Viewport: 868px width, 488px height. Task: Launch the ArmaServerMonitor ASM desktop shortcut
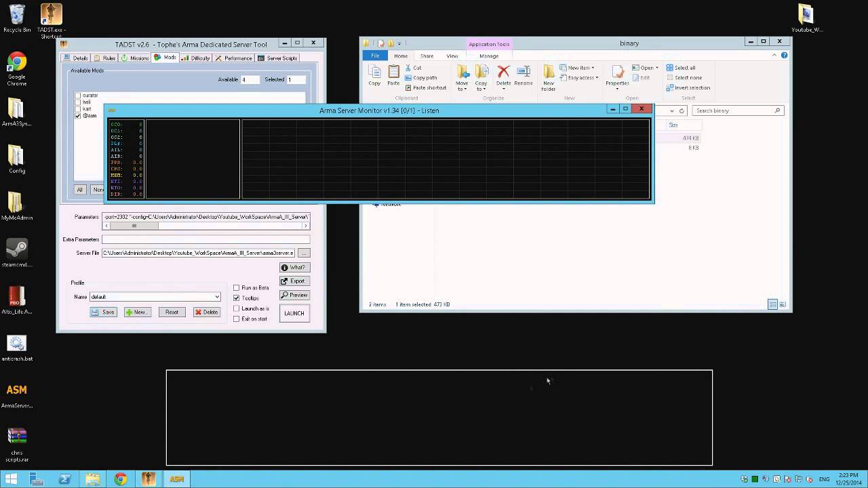click(17, 394)
